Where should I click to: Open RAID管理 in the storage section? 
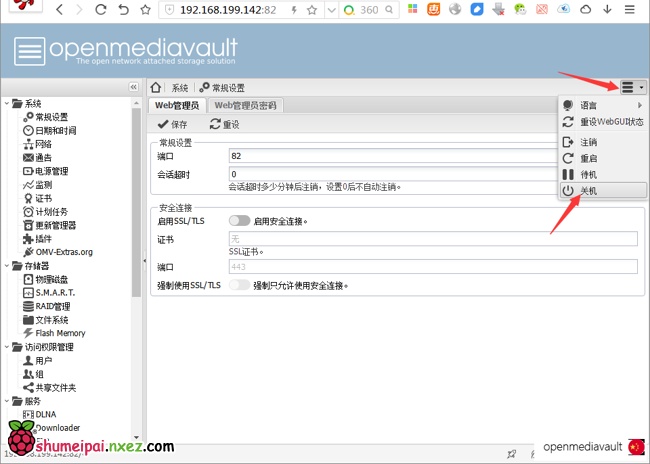(x=53, y=306)
